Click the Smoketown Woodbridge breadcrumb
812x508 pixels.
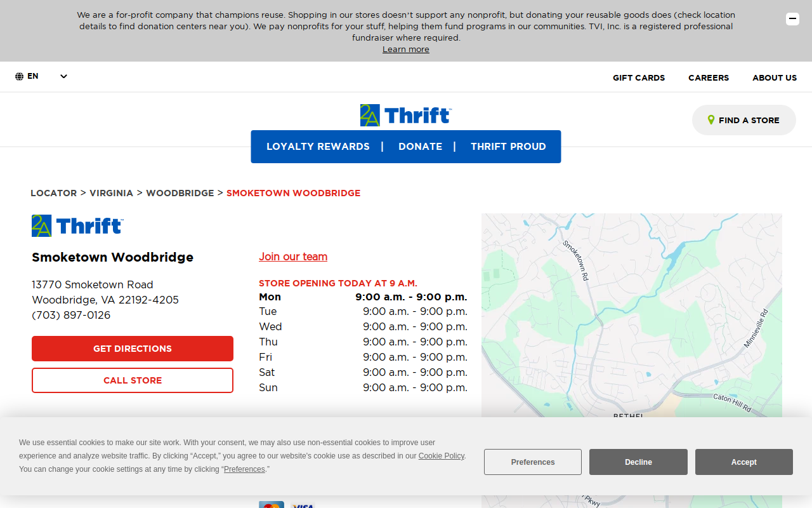tap(293, 193)
